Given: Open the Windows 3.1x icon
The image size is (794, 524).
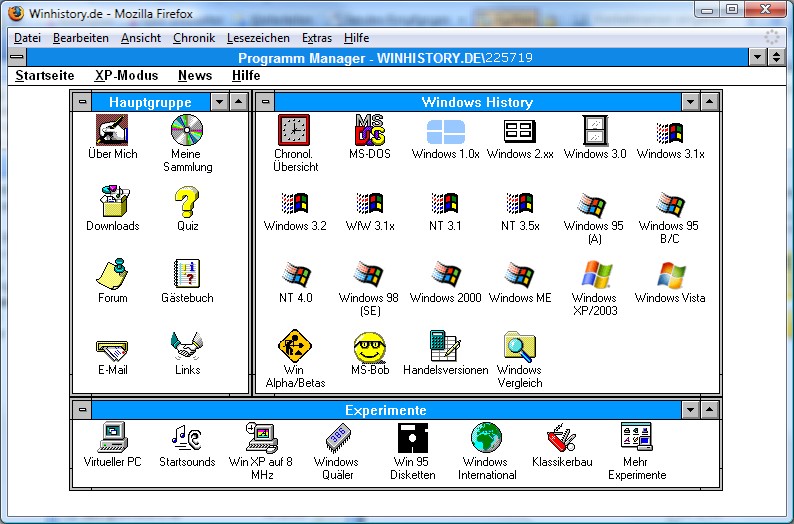Looking at the screenshot, I should pyautogui.click(x=670, y=133).
